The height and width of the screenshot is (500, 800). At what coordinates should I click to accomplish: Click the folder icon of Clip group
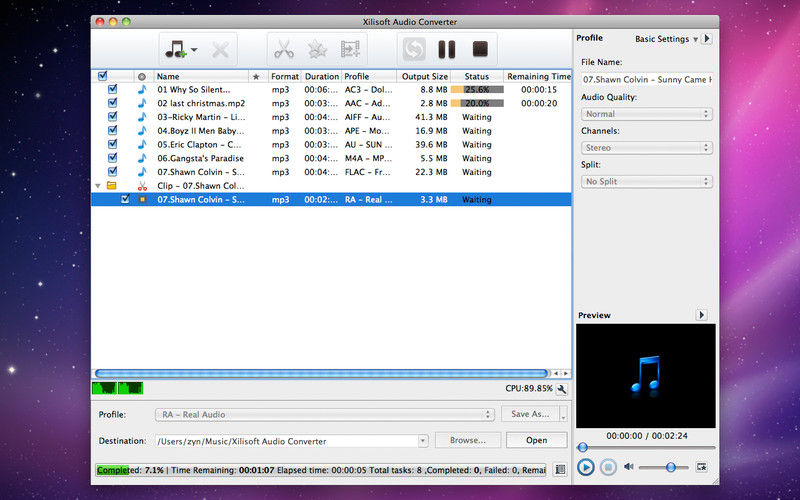[111, 186]
